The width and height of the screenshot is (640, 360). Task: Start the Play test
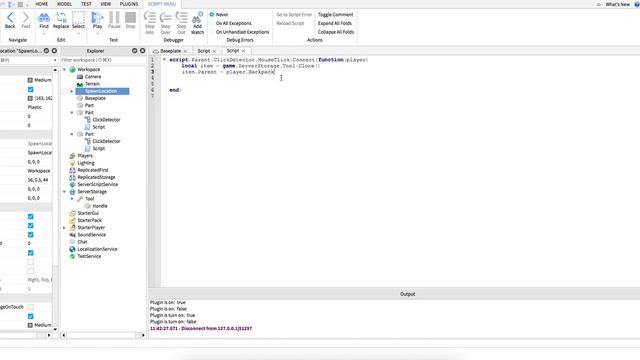pyautogui.click(x=97, y=20)
